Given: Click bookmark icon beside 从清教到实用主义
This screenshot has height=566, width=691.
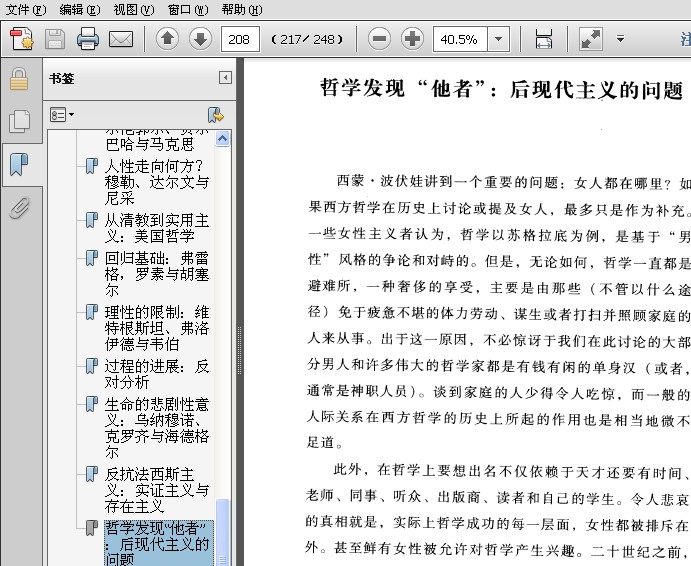Looking at the screenshot, I should click(x=91, y=220).
